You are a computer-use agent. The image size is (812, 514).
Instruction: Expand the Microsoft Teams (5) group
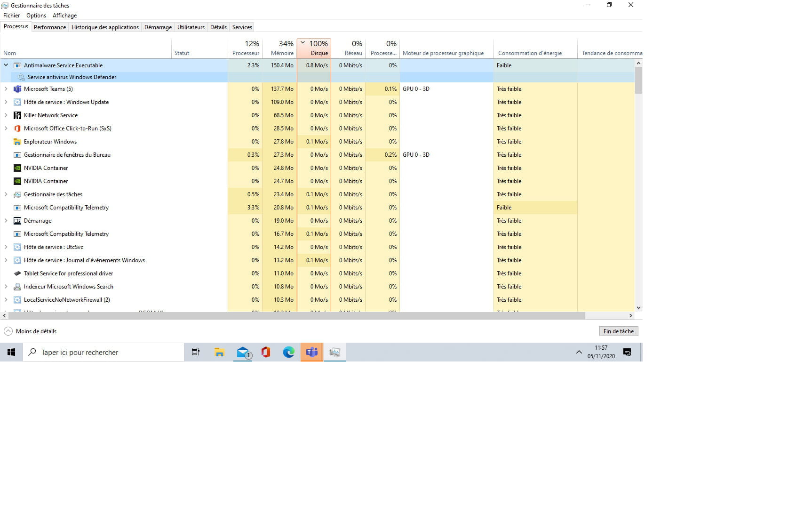point(6,89)
